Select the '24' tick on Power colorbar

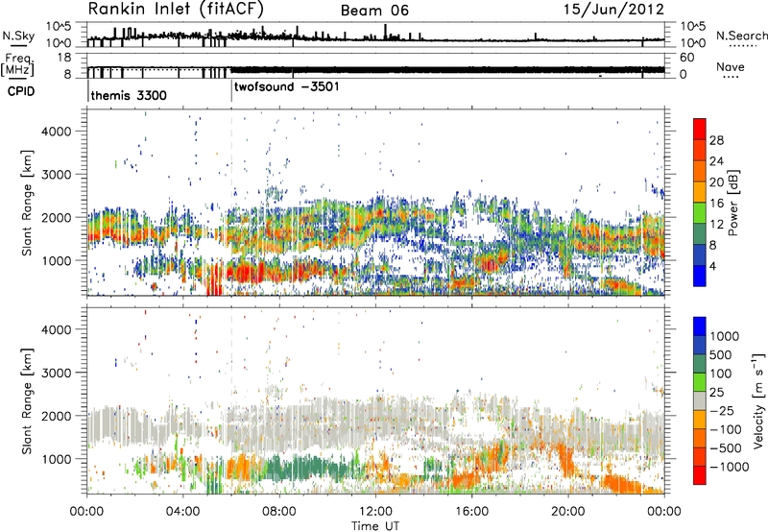[x=716, y=161]
